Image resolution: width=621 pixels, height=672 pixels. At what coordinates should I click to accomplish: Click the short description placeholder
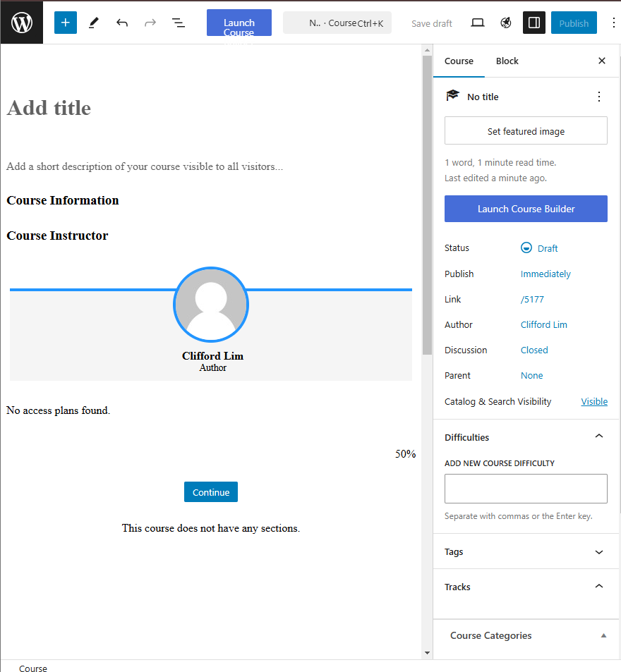point(145,166)
